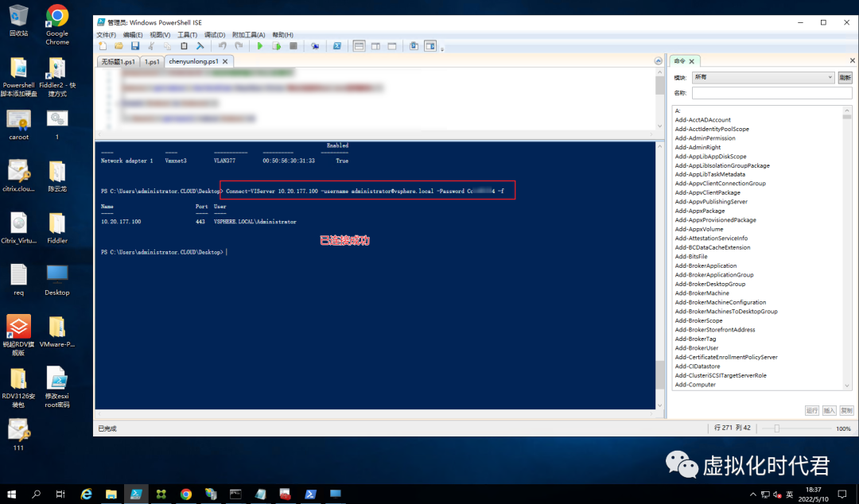The image size is (859, 504).
Task: Open Google Chrome from the taskbar
Action: click(186, 494)
